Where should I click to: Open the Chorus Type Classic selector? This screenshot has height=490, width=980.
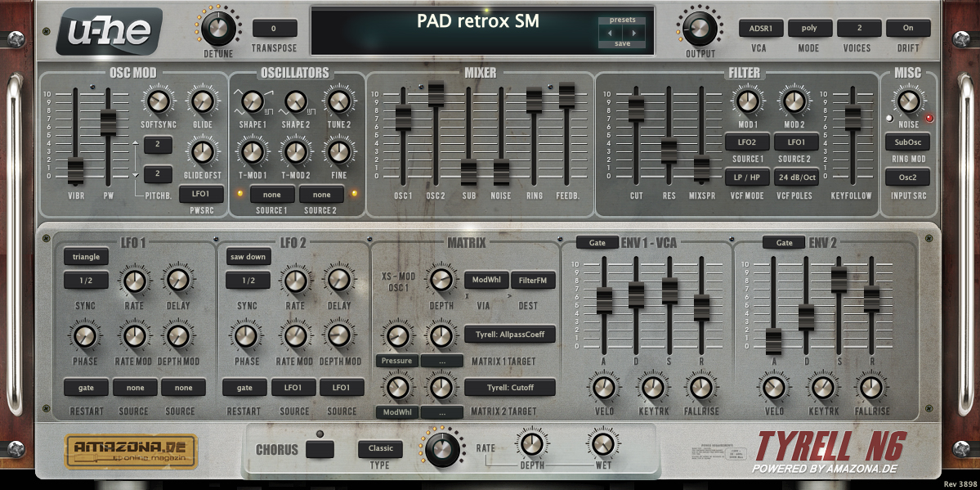coord(381,449)
